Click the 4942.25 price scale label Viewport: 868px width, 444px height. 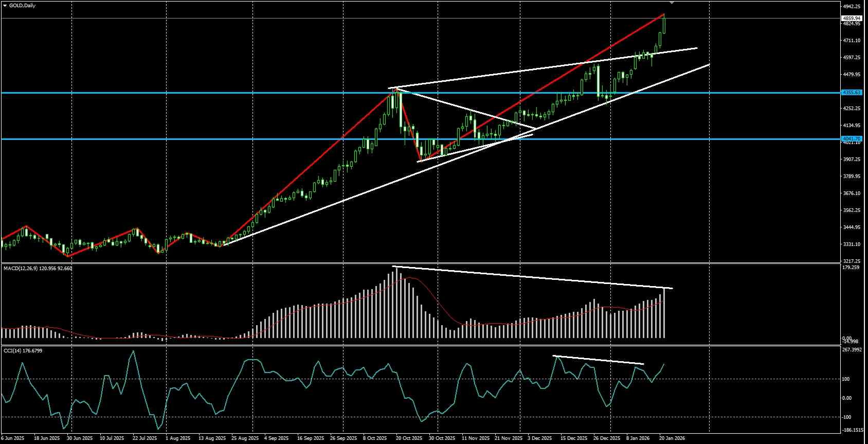(852, 7)
